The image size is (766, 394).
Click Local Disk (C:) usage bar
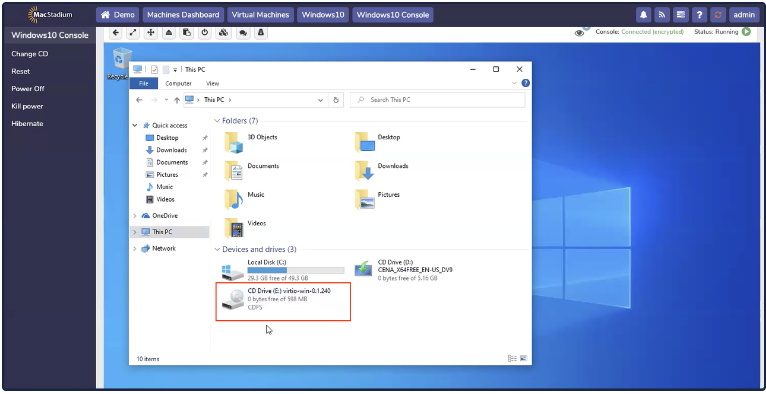tap(296, 270)
